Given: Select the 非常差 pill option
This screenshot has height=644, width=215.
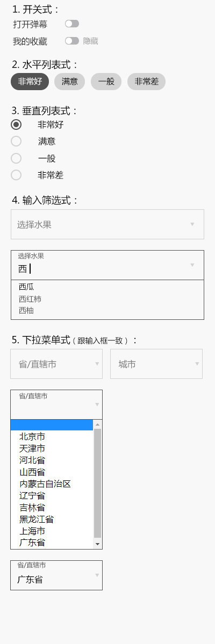Looking at the screenshot, I should [x=146, y=82].
